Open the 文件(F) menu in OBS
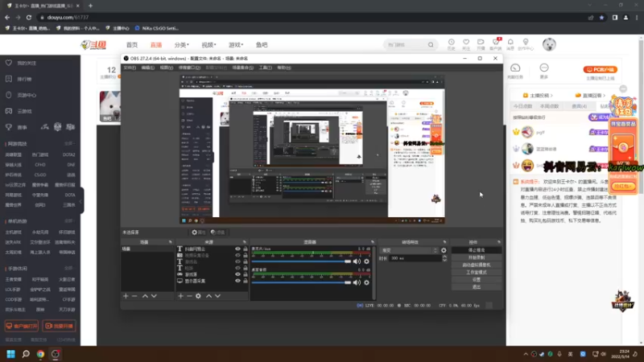Screen dimensions: 644x362 pos(130,68)
